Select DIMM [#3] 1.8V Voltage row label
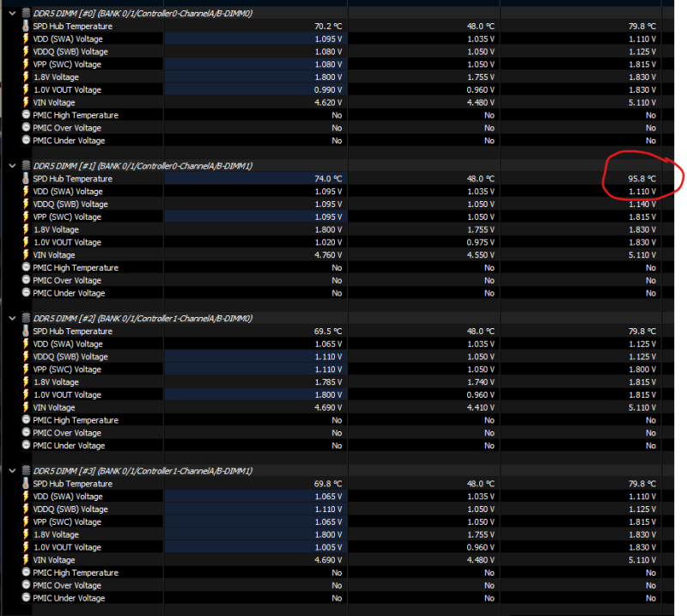This screenshot has width=687, height=616. (56, 535)
